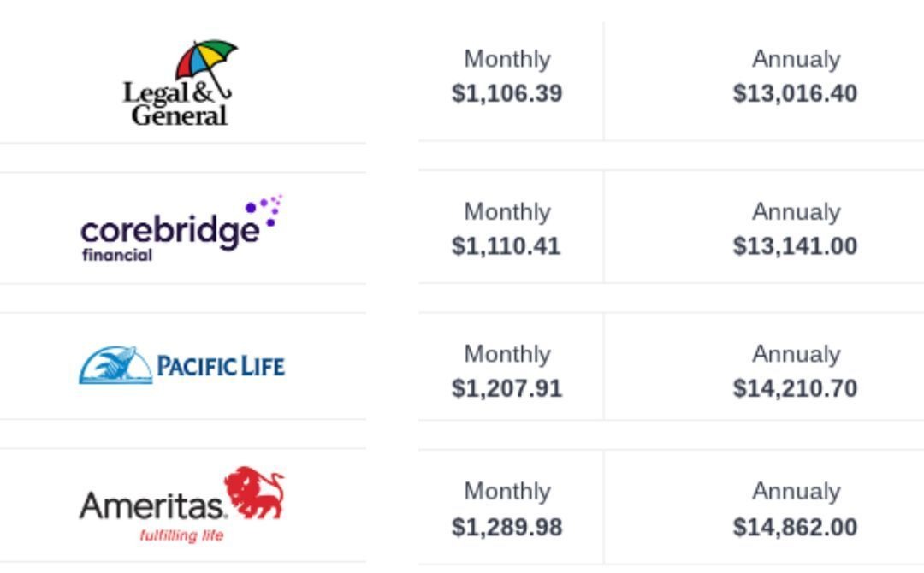
Task: Choose the Corebridge annual price $13,141.00
Action: [x=795, y=246]
